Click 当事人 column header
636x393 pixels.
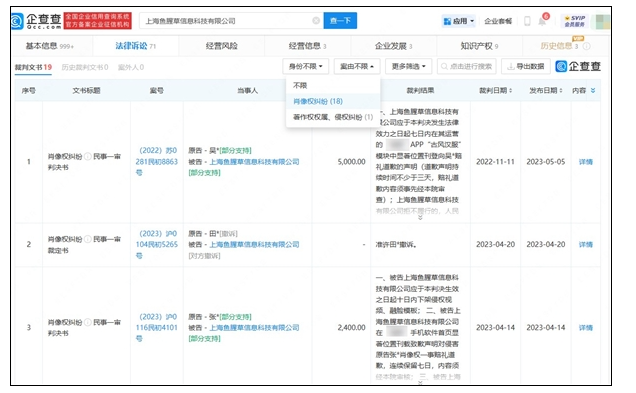tap(247, 90)
